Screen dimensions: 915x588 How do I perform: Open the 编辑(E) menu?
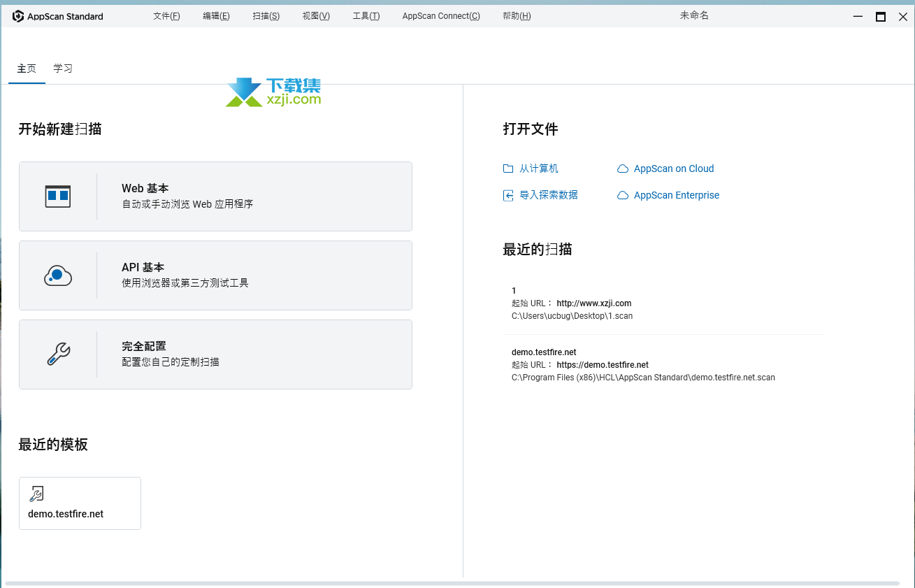pyautogui.click(x=216, y=16)
